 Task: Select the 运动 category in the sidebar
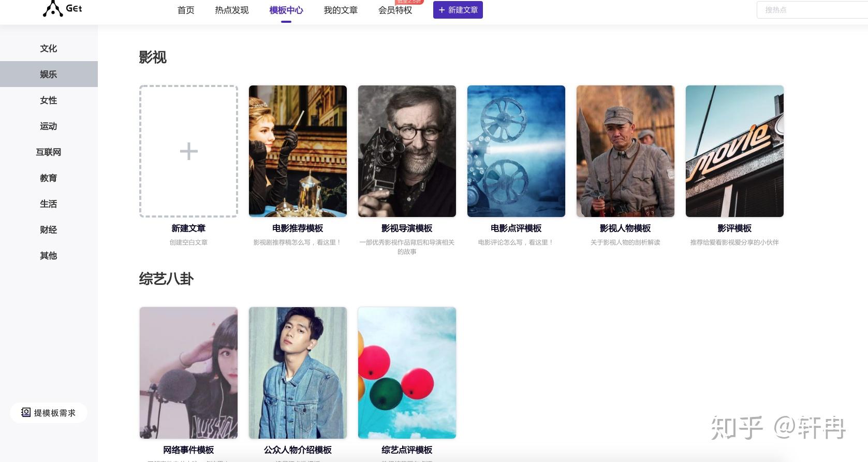tap(49, 126)
